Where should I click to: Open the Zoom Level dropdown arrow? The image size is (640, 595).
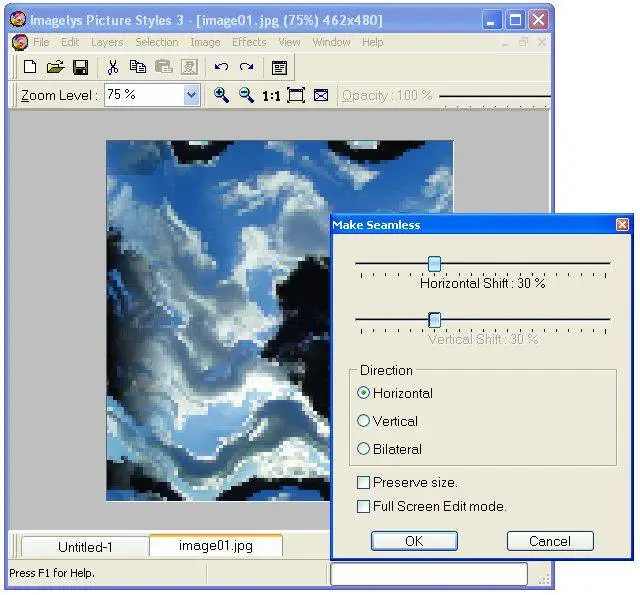[191, 95]
